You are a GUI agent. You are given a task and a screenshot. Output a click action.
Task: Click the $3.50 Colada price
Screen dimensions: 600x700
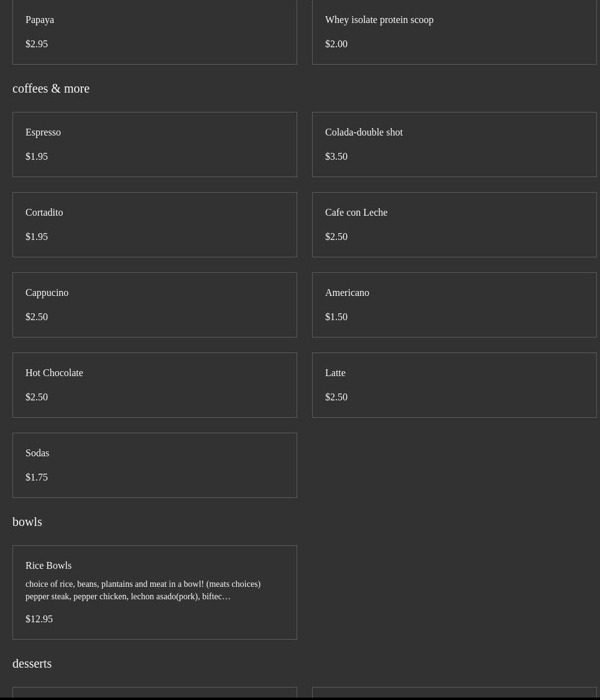[x=336, y=156]
